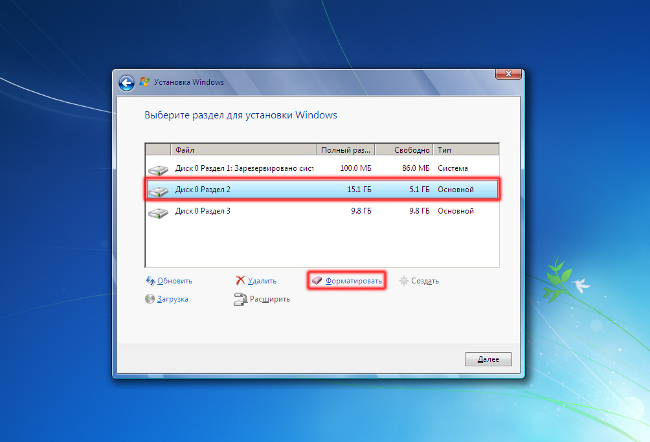Click the Форматировать link

point(354,281)
